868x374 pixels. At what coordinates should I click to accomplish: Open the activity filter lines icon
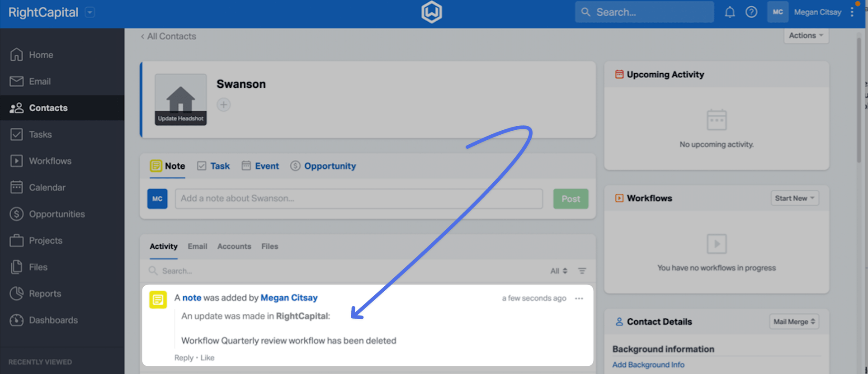click(582, 271)
